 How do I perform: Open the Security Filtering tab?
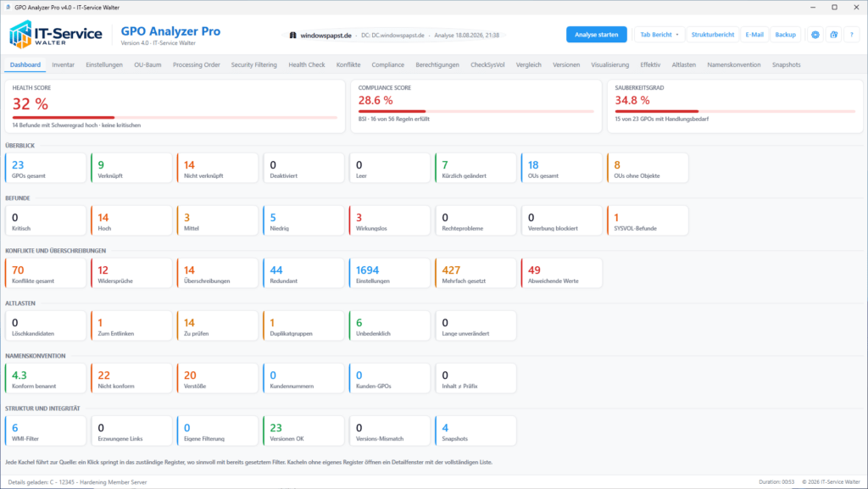point(254,64)
